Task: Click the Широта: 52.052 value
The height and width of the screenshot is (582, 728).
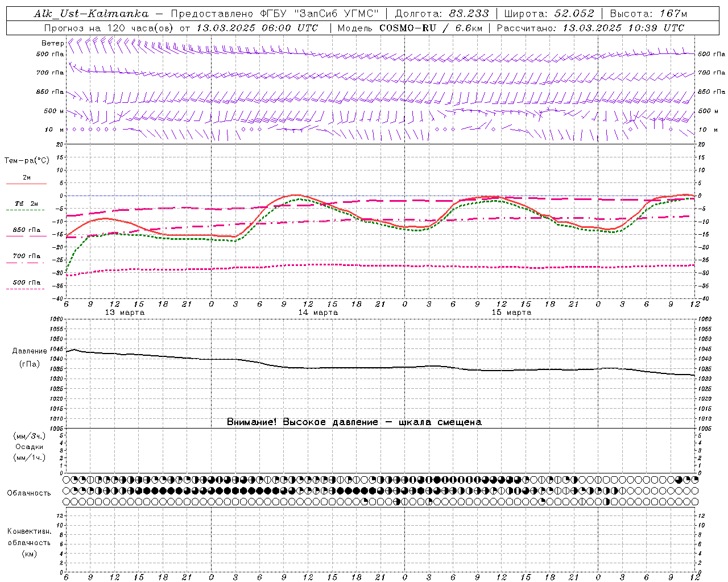Action: (x=549, y=14)
